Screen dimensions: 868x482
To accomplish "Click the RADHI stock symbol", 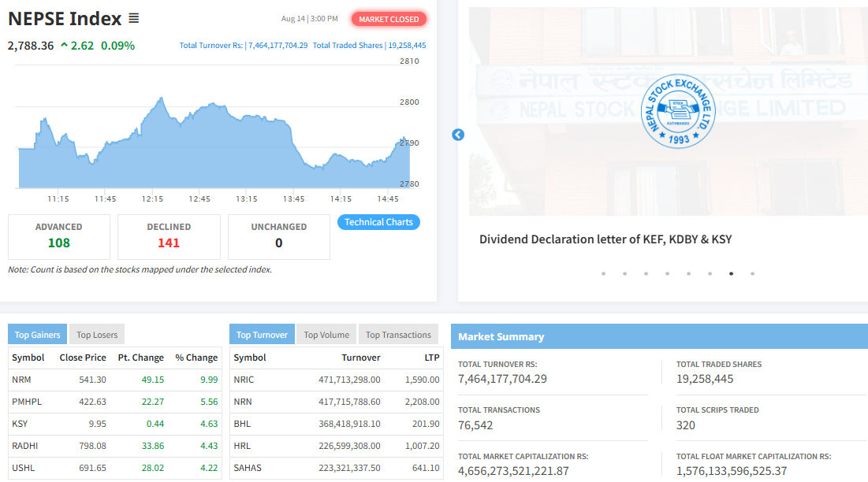I will pos(24,446).
